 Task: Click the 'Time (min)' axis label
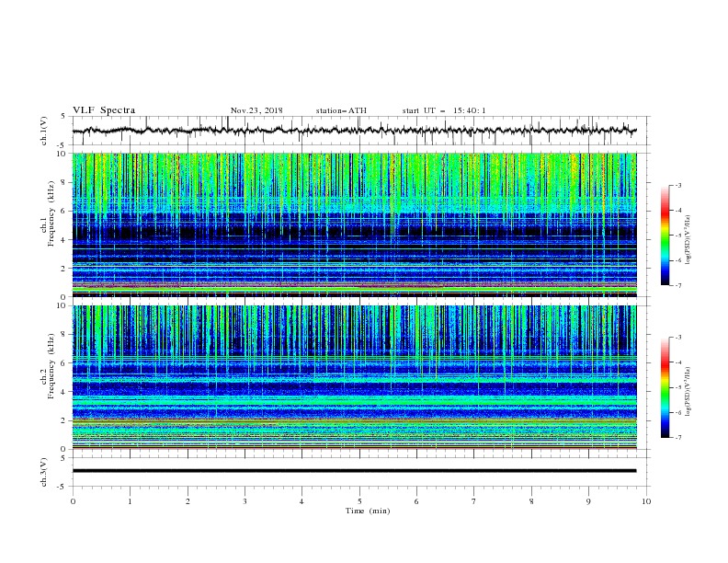(368, 511)
